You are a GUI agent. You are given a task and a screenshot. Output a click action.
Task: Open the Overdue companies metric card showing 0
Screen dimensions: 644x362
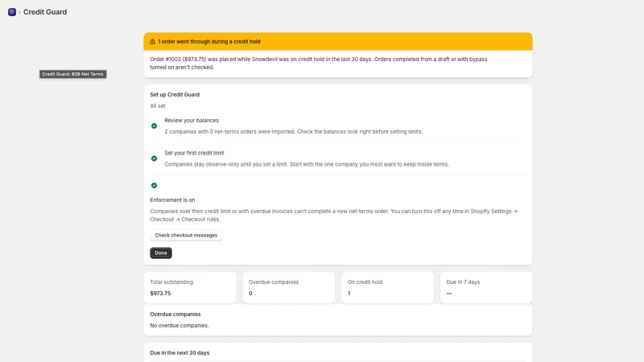289,288
